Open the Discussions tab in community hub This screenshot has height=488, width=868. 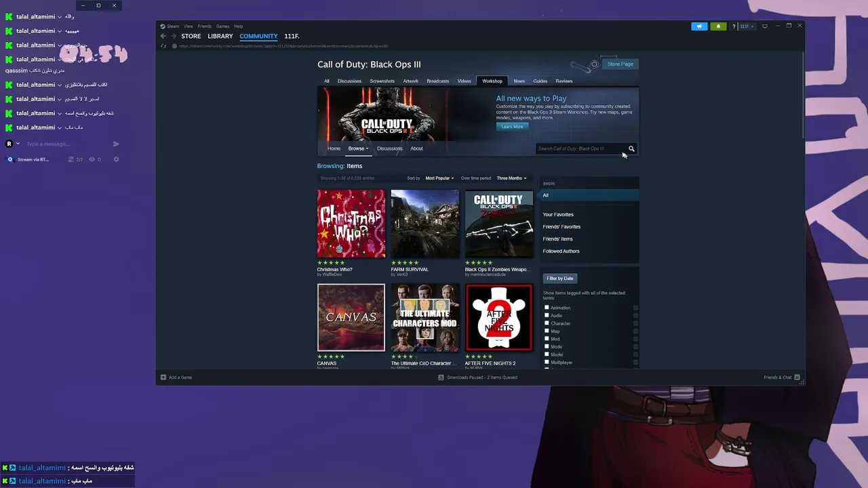coord(349,81)
